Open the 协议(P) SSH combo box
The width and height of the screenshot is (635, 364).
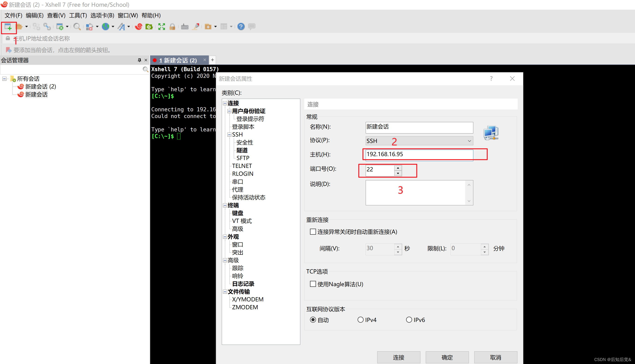pyautogui.click(x=419, y=141)
